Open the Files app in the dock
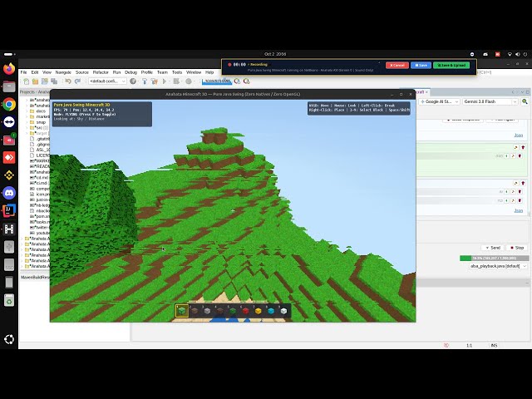 (x=9, y=86)
